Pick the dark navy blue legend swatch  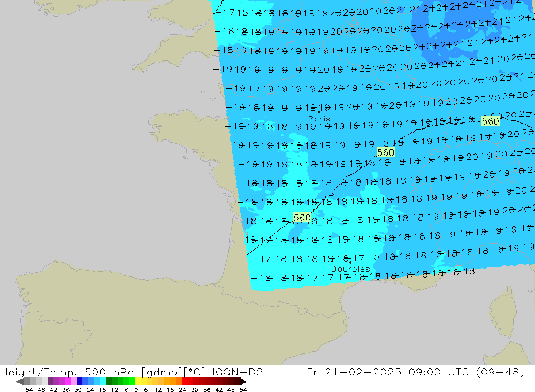[x=79, y=381]
